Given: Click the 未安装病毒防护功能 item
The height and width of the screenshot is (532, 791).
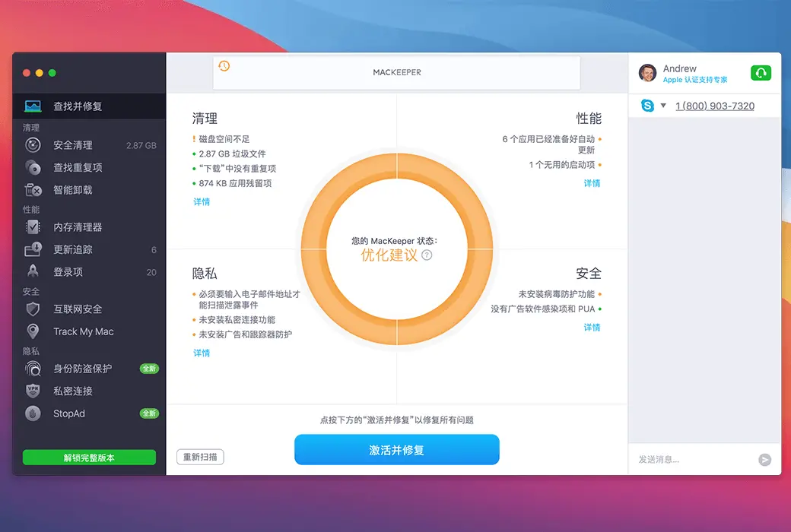Looking at the screenshot, I should (557, 294).
